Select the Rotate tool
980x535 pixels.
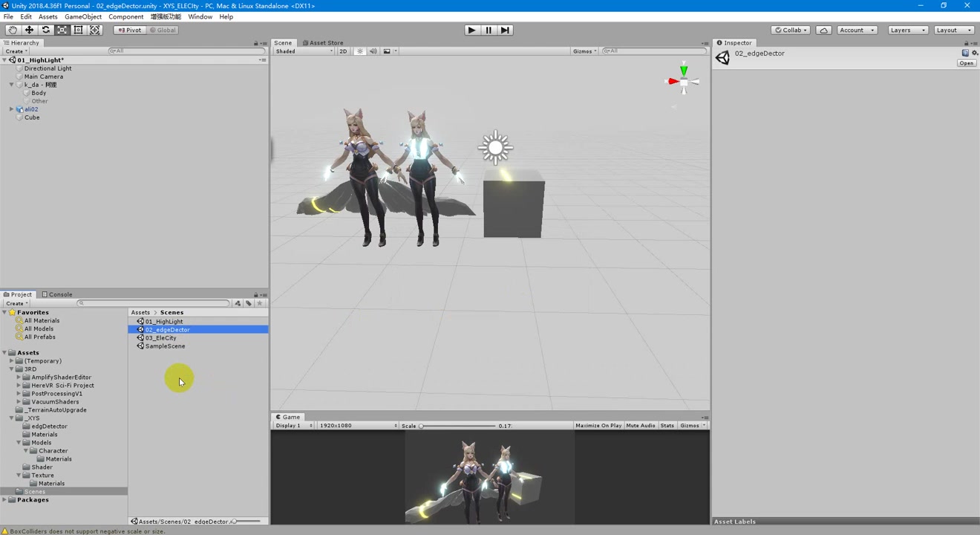click(x=45, y=30)
